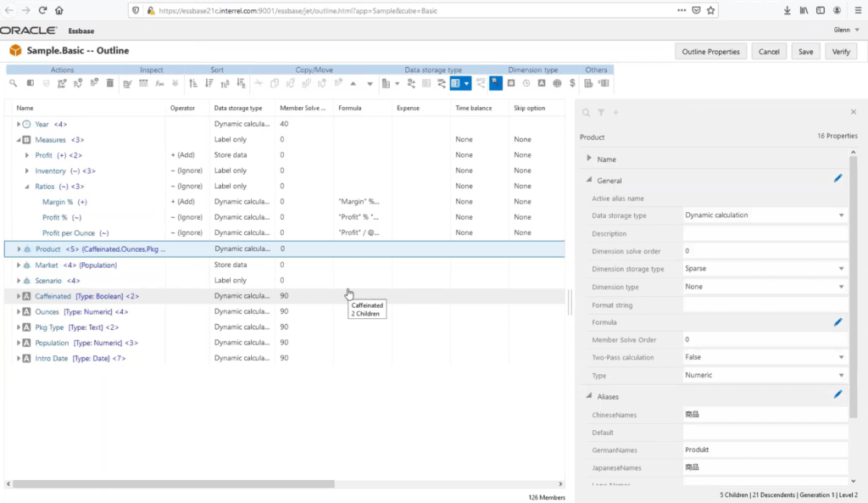Collapse the Measures dimension
Image resolution: width=868 pixels, height=503 pixels.
point(19,140)
